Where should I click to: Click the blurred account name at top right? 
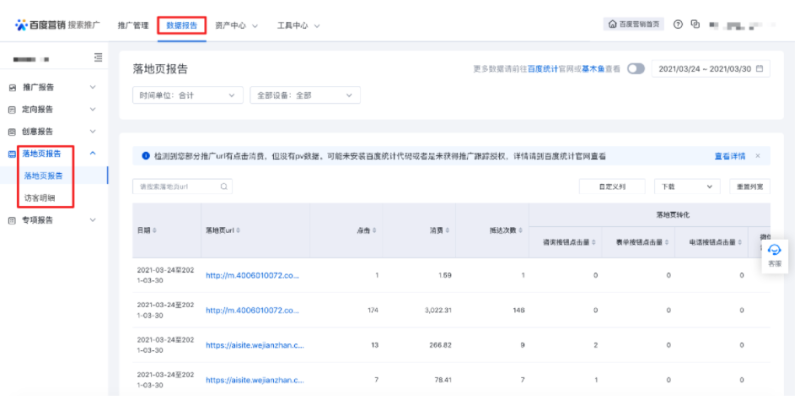(742, 24)
